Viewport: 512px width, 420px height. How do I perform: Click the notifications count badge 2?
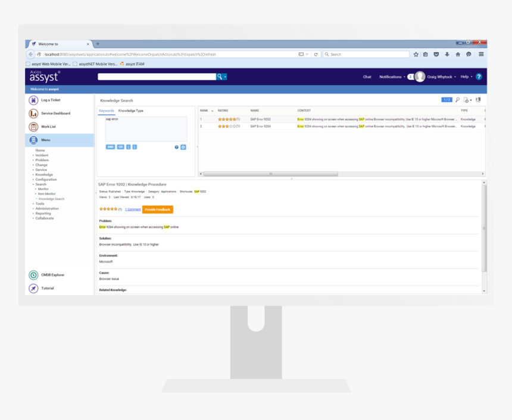pyautogui.click(x=410, y=77)
